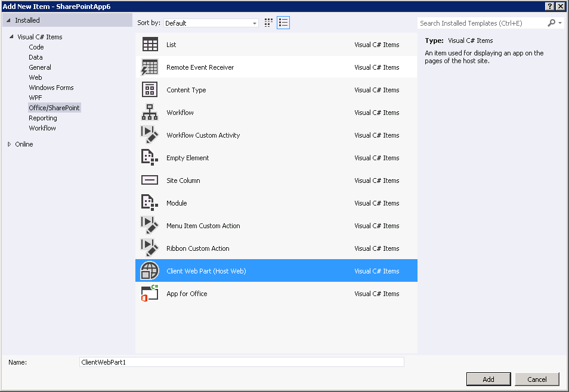
Task: Select the App for Office template name
Action: coord(187,293)
